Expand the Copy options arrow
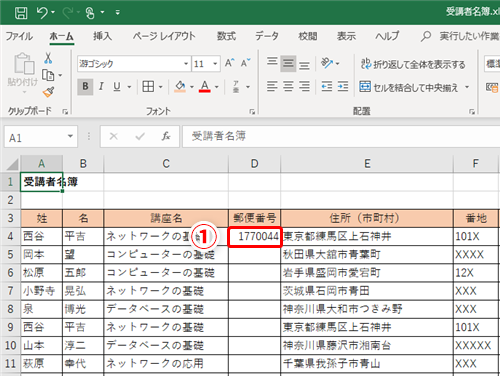The height and width of the screenshot is (376, 500). (60, 75)
